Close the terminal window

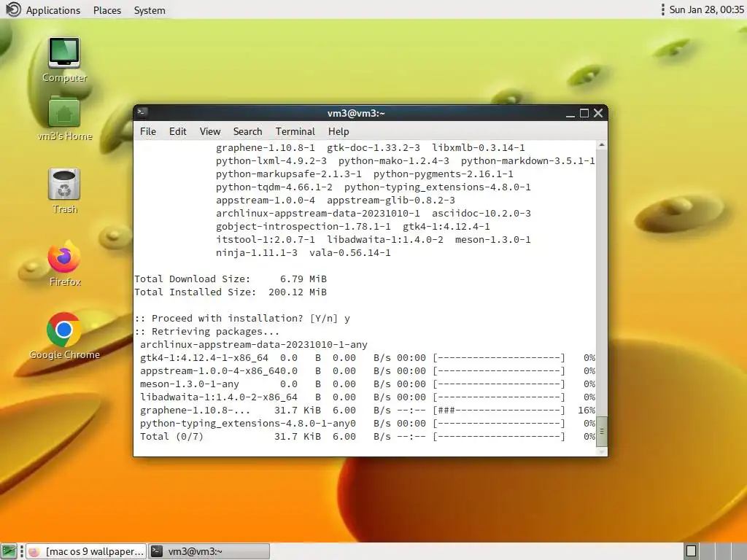pyautogui.click(x=598, y=113)
